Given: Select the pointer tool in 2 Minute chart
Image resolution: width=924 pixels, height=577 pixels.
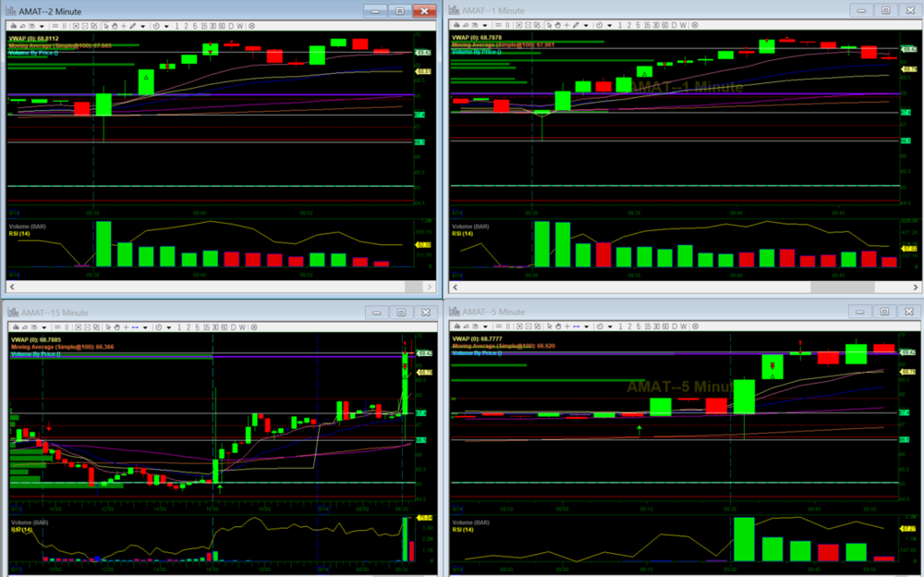Looking at the screenshot, I should 106,26.
